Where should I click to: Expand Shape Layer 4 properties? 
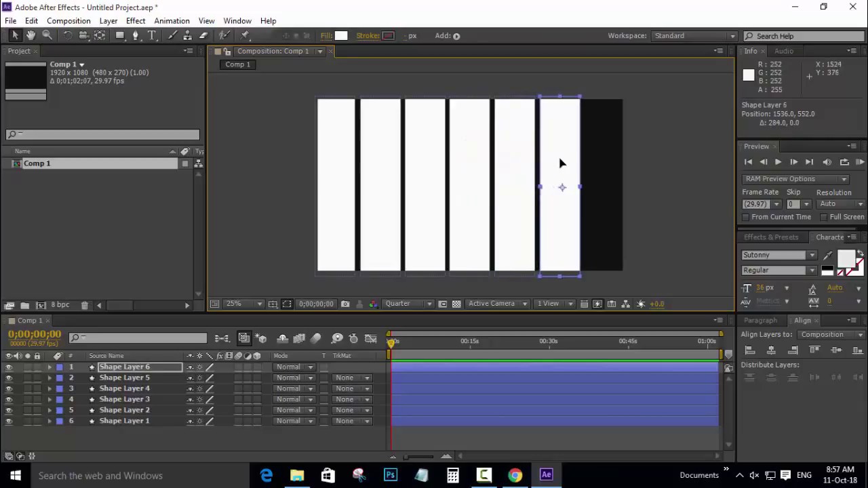pyautogui.click(x=49, y=389)
